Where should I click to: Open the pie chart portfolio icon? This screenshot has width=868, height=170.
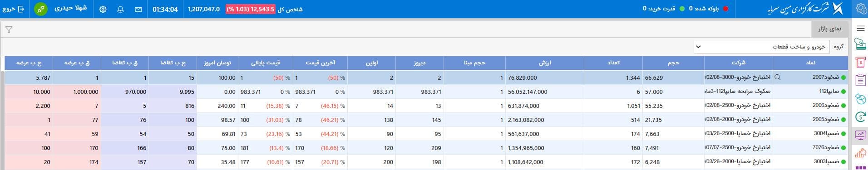[860, 98]
